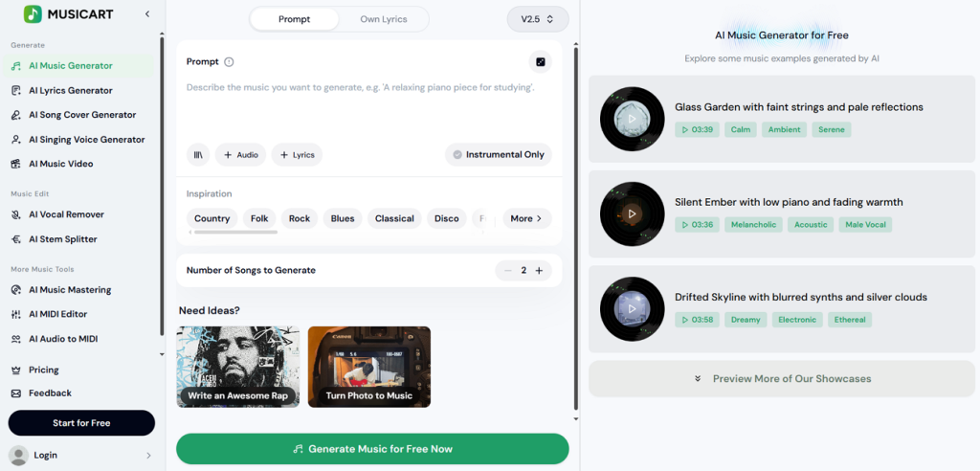This screenshot has width=980, height=471.
Task: Switch to the Prompt tab
Action: click(295, 19)
